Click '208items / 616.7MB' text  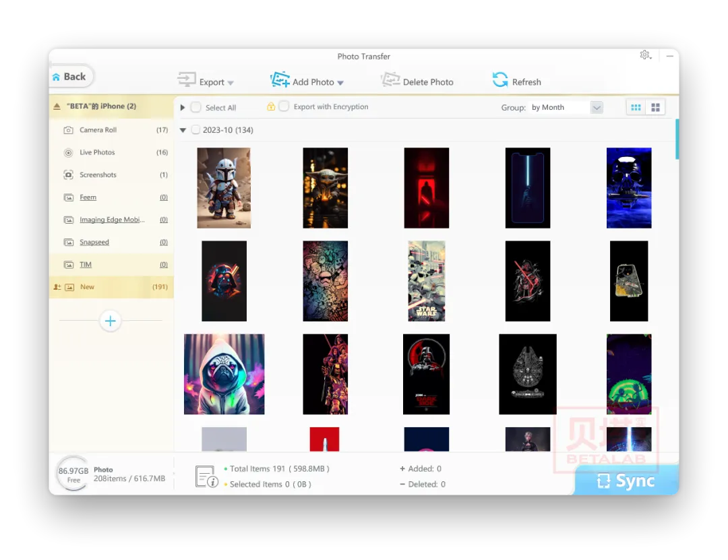(x=129, y=478)
